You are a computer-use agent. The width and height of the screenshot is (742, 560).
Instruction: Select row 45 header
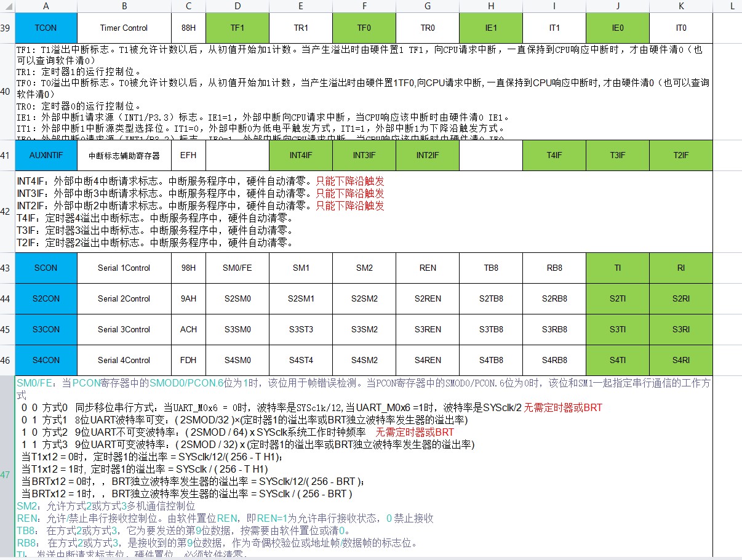(7, 329)
